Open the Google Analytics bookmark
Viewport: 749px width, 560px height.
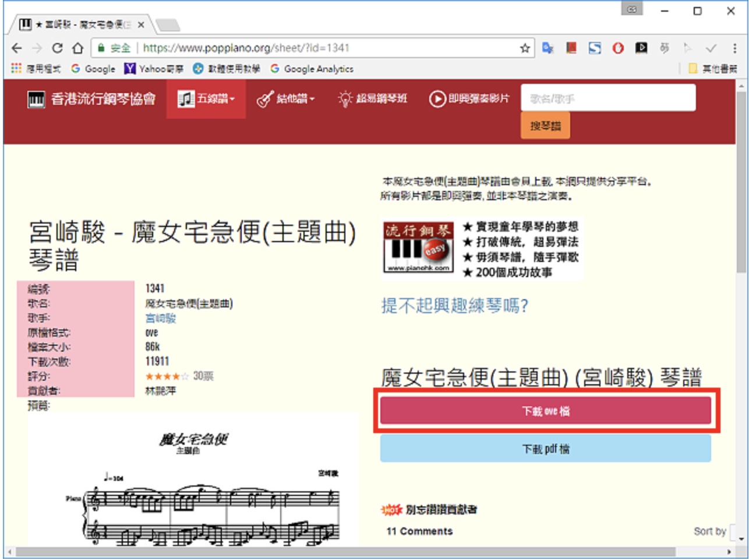(312, 69)
